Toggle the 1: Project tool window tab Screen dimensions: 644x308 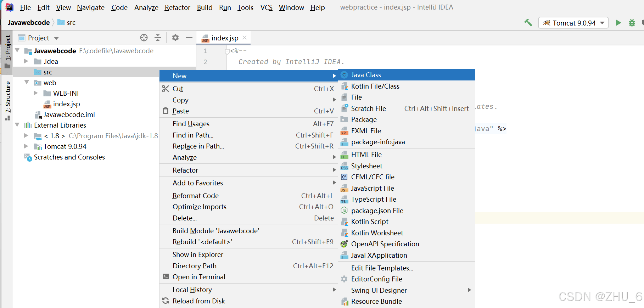coord(7,52)
